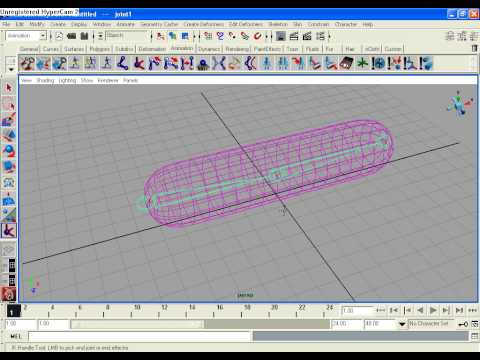Viewport: 480px width, 360px height.
Task: Click the red logo icon below toolbox
Action: pos(9,294)
